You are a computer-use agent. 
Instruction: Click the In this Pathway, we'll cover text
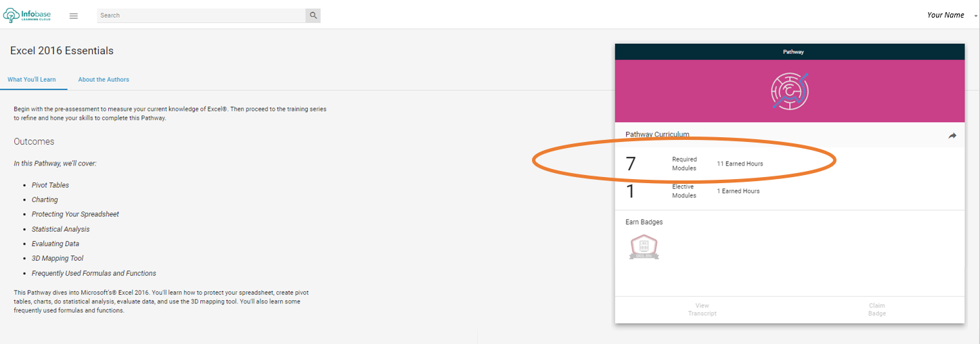55,164
